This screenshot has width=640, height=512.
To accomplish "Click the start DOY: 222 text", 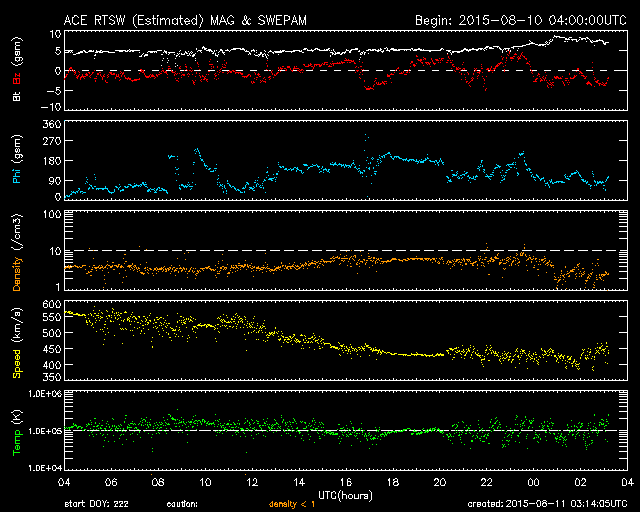I will (x=96, y=504).
